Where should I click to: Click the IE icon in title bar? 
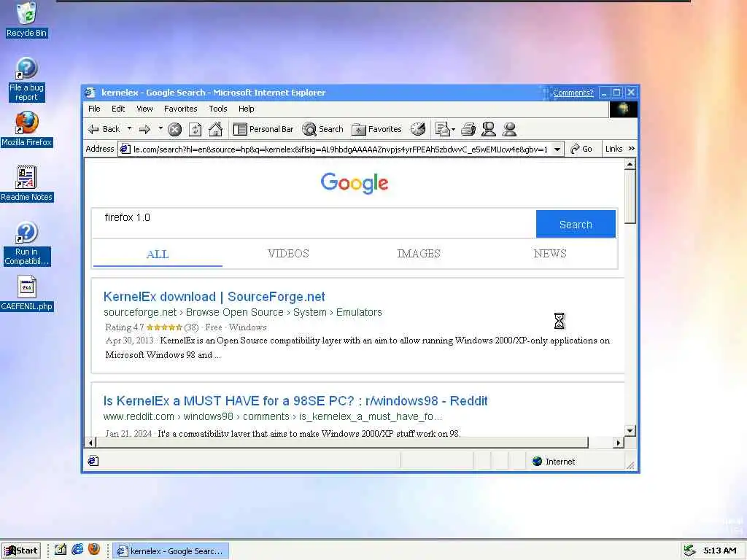90,93
